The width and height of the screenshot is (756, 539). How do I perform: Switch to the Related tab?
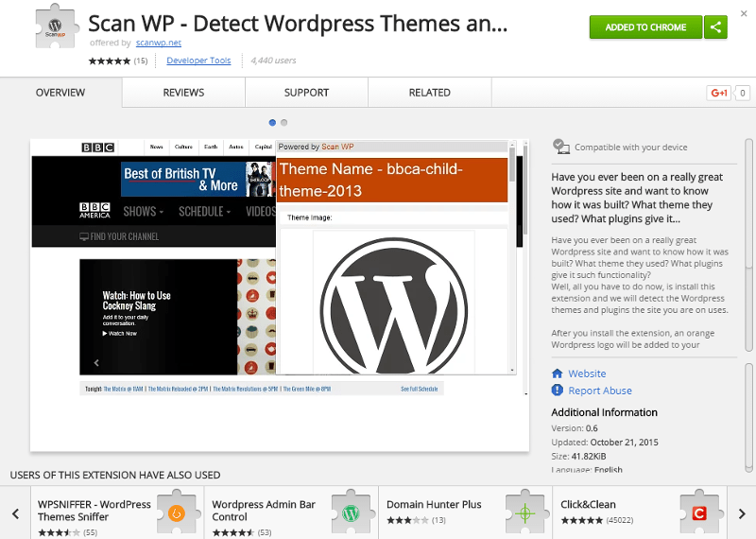(430, 92)
